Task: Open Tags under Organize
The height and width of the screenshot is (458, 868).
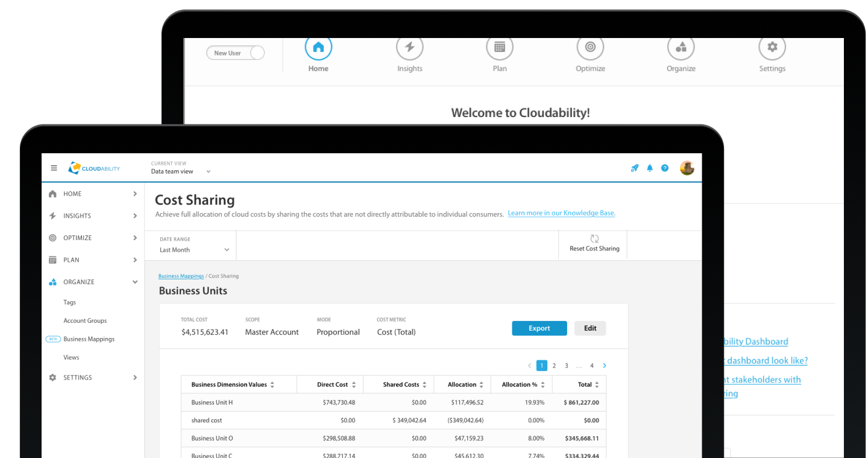Action: coord(70,302)
